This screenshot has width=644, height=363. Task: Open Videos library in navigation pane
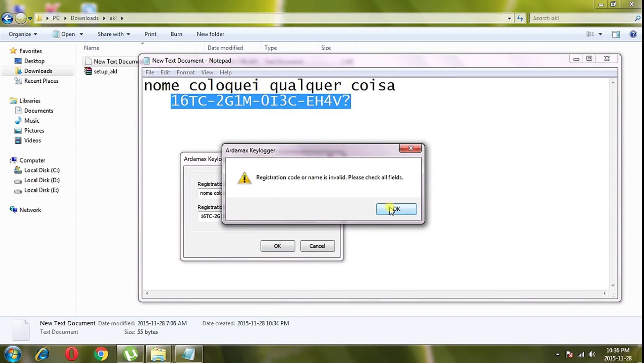pyautogui.click(x=28, y=140)
